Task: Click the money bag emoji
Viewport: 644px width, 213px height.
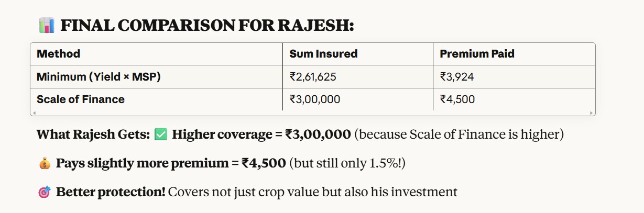Action: [45, 163]
